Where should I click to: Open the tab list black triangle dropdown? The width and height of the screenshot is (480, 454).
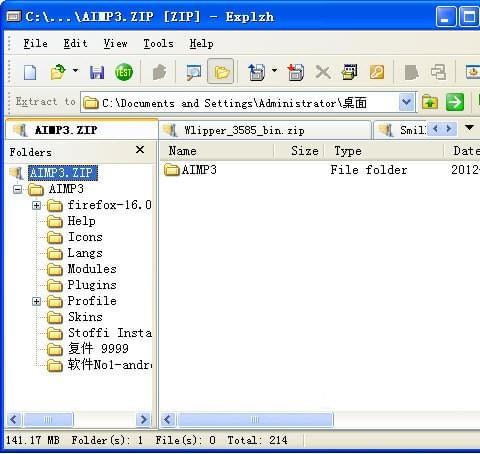pyautogui.click(x=469, y=127)
